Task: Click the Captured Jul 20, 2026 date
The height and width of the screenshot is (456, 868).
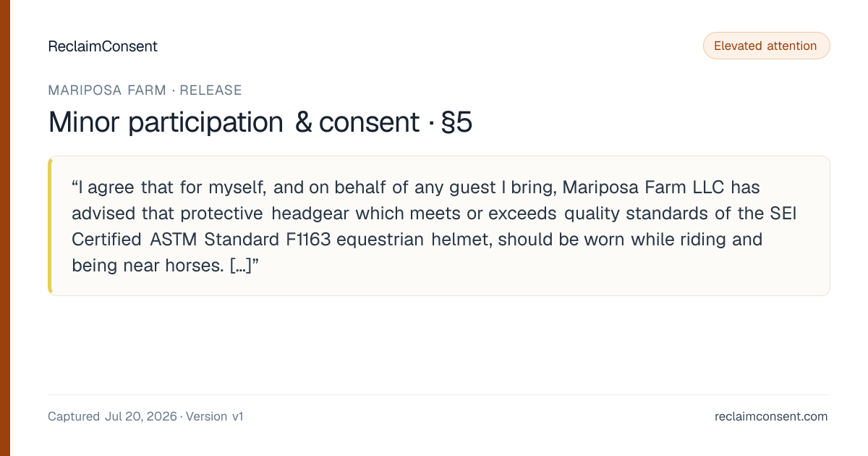Action: [x=112, y=416]
